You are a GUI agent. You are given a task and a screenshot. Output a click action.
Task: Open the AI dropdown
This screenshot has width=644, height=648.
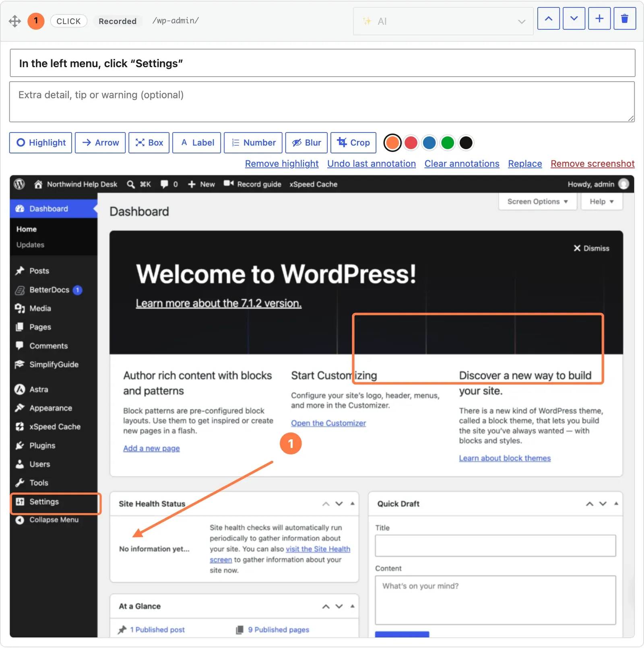(444, 21)
